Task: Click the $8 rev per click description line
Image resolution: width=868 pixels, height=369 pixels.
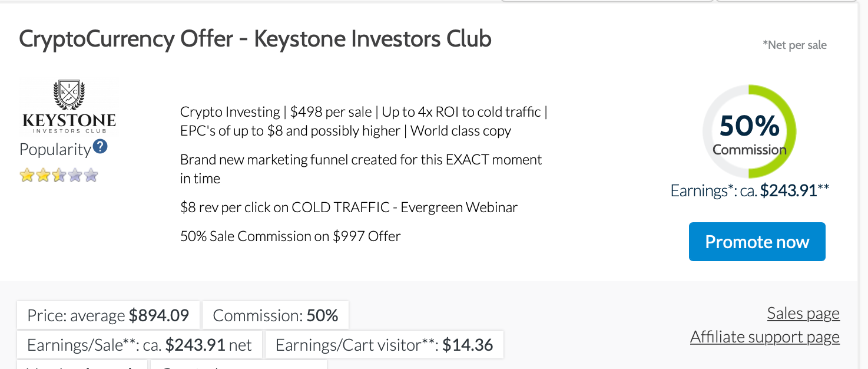Action: click(x=349, y=207)
